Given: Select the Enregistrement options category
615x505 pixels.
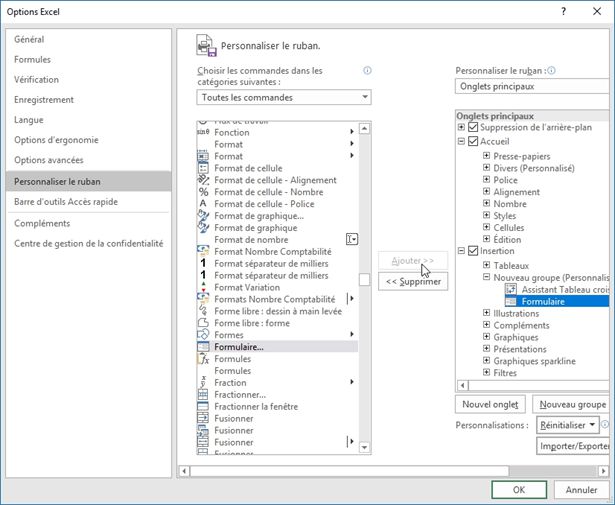Looking at the screenshot, I should pyautogui.click(x=89, y=100).
